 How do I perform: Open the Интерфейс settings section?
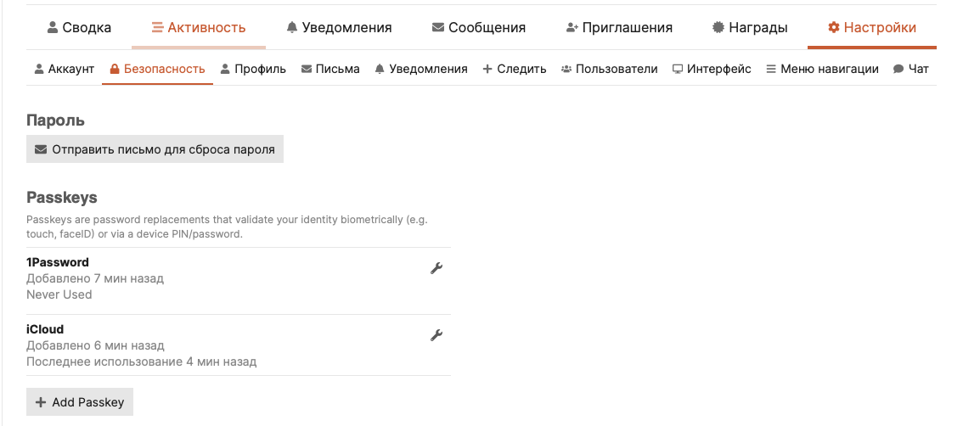click(x=712, y=69)
